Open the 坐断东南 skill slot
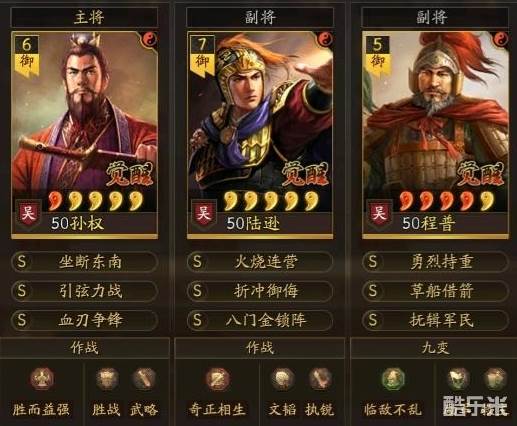 click(84, 262)
